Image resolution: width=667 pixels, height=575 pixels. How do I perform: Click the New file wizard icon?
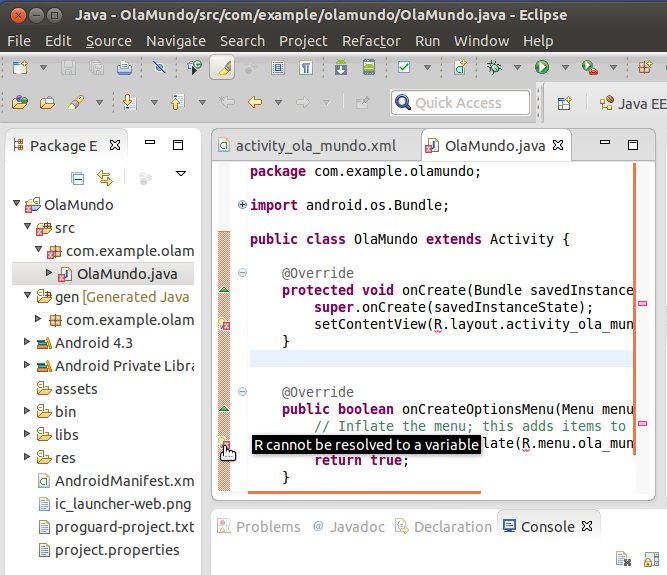[x=20, y=67]
